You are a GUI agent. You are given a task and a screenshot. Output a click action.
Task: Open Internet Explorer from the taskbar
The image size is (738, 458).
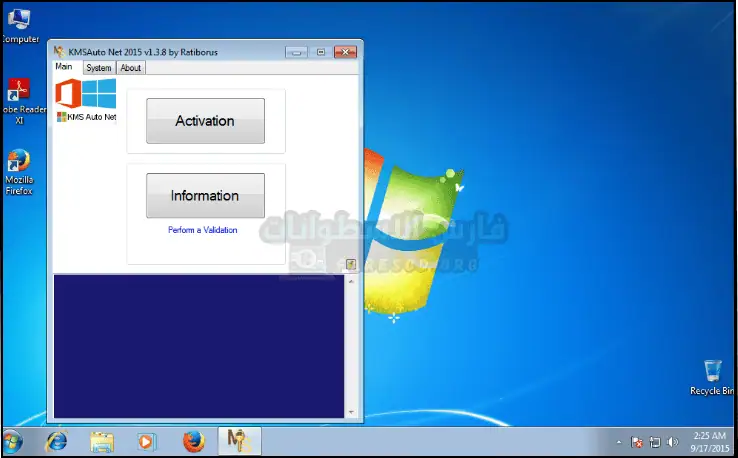pos(56,440)
